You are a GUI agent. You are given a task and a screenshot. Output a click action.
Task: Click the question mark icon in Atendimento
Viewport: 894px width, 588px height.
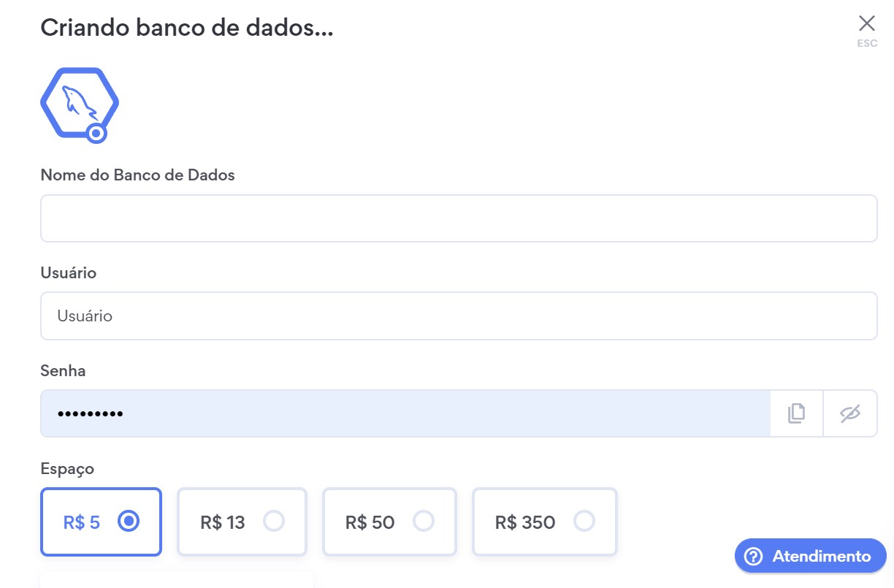pos(753,557)
